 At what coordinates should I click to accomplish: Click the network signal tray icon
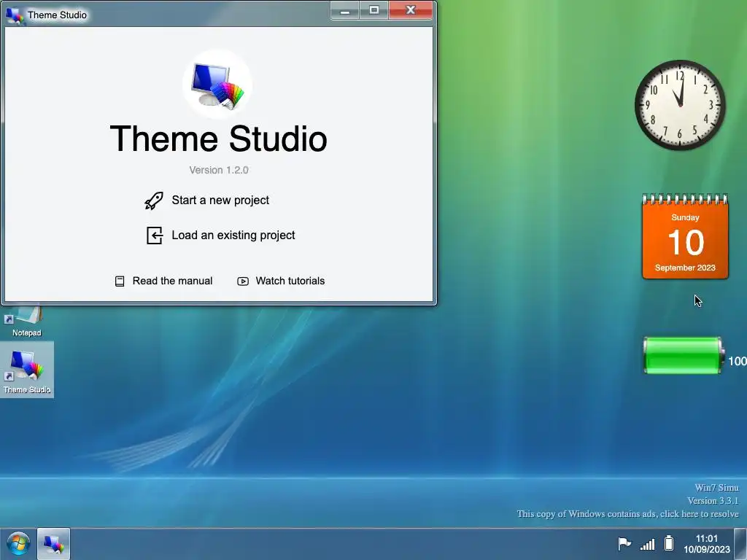coord(648,544)
